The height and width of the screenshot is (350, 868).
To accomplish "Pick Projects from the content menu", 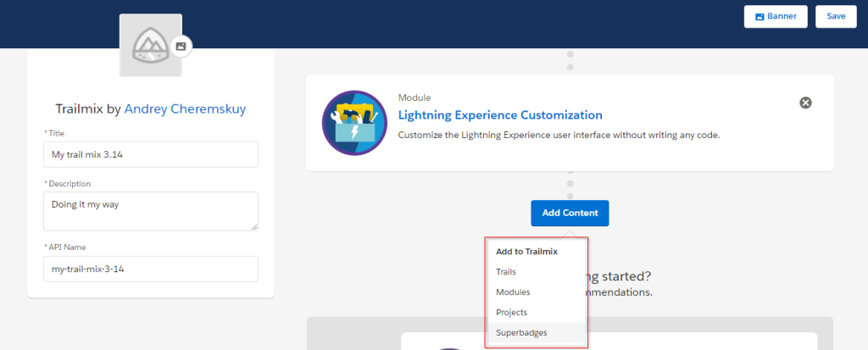I will tap(511, 313).
